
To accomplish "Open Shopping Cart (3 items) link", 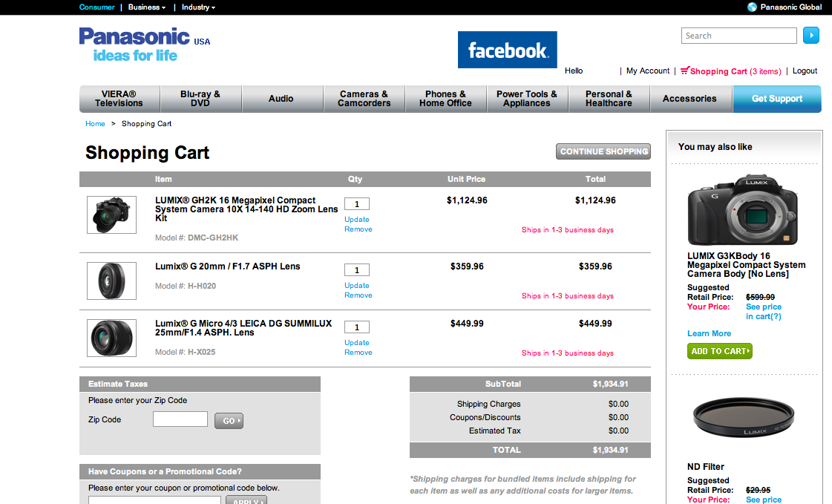I will point(736,71).
